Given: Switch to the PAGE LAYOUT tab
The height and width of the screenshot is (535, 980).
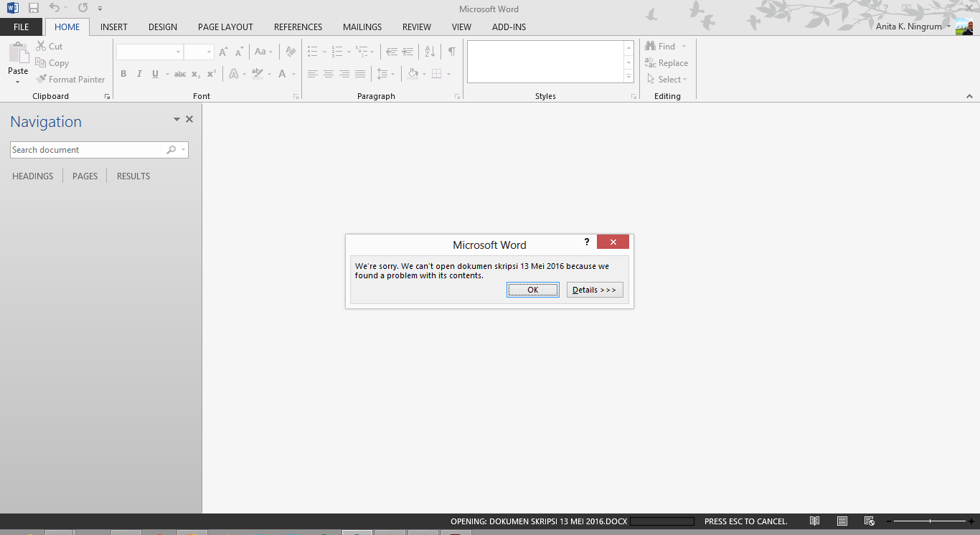Looking at the screenshot, I should pyautogui.click(x=225, y=27).
